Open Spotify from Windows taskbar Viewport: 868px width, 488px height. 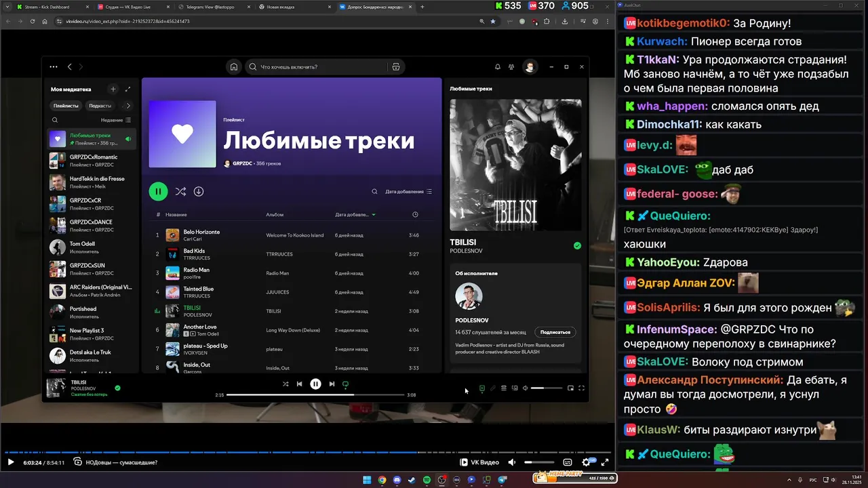tap(427, 480)
